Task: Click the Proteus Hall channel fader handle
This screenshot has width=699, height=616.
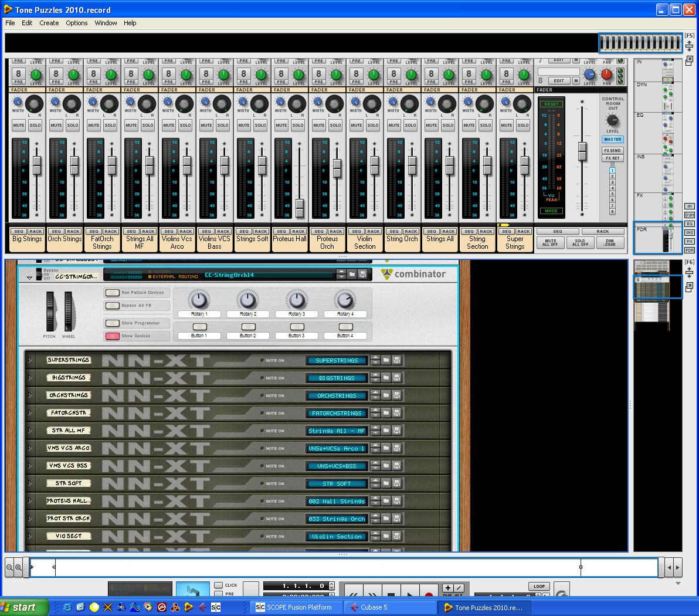Action: (x=300, y=208)
